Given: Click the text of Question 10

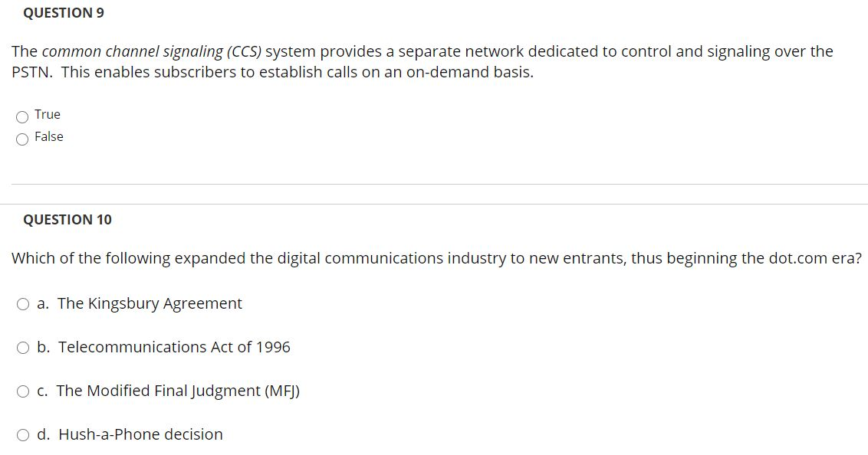Looking at the screenshot, I should point(434,258).
